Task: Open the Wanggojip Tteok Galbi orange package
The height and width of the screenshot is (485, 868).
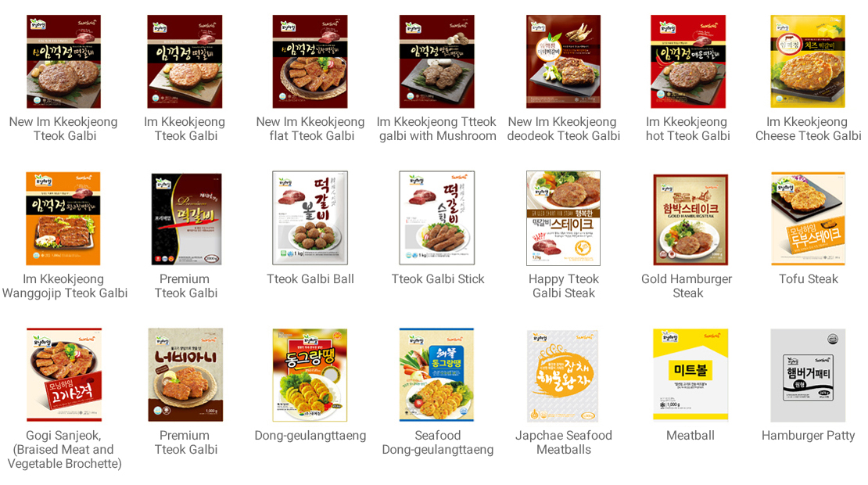Action: tap(63, 219)
